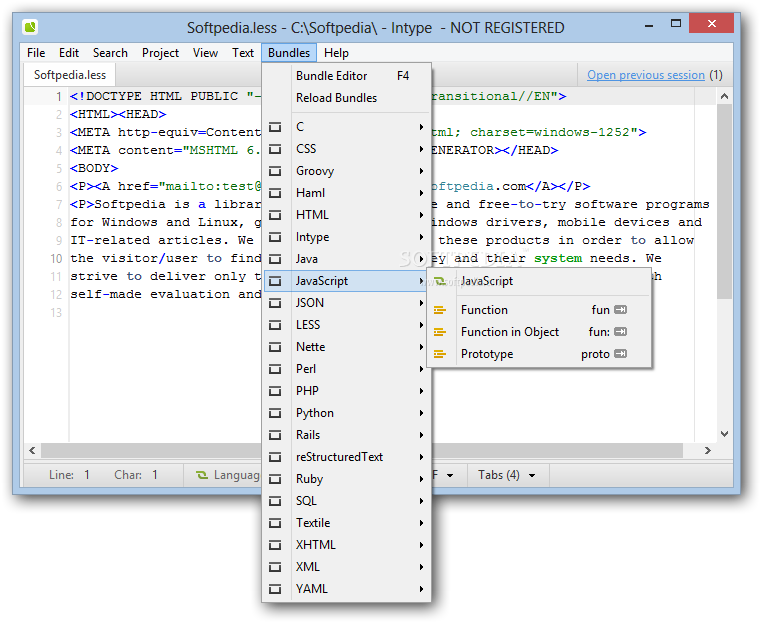
Task: Close the open Bundles menu
Action: 289,53
